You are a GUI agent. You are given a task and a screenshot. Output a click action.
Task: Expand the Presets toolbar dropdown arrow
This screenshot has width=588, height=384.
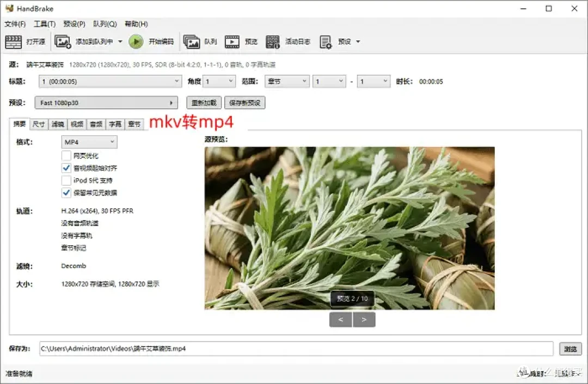pyautogui.click(x=358, y=41)
